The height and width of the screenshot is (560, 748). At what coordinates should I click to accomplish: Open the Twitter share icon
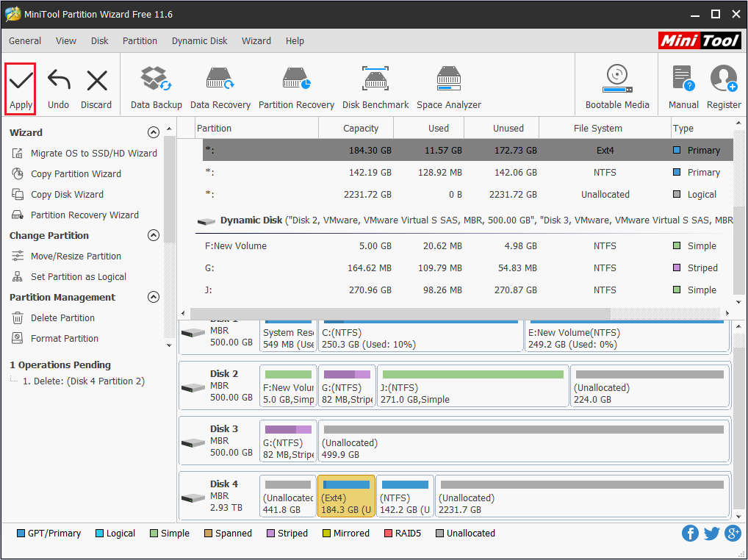pos(711,534)
